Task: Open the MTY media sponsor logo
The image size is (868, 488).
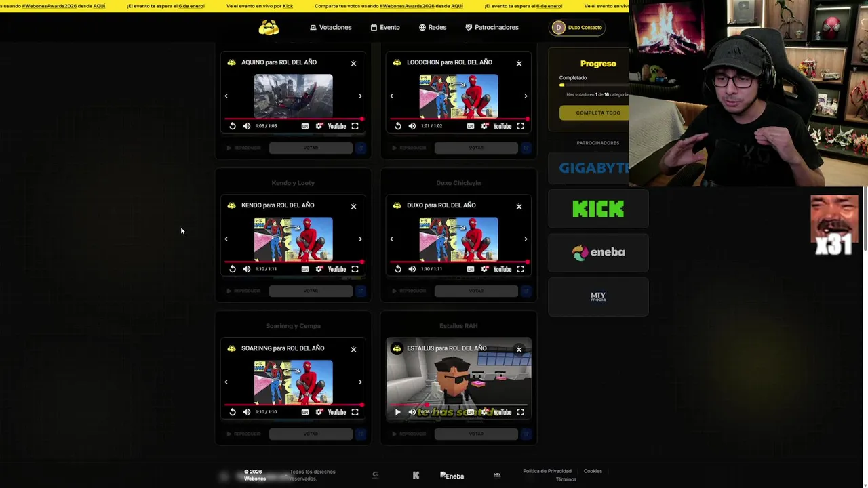Action: point(598,296)
